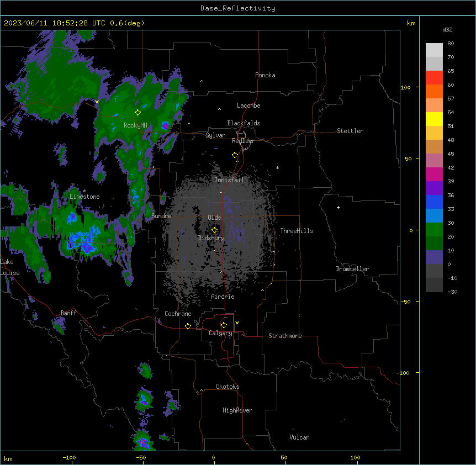Image resolution: width=476 pixels, height=465 pixels.
Task: Click the Airdrie city label
Action: pyautogui.click(x=223, y=297)
